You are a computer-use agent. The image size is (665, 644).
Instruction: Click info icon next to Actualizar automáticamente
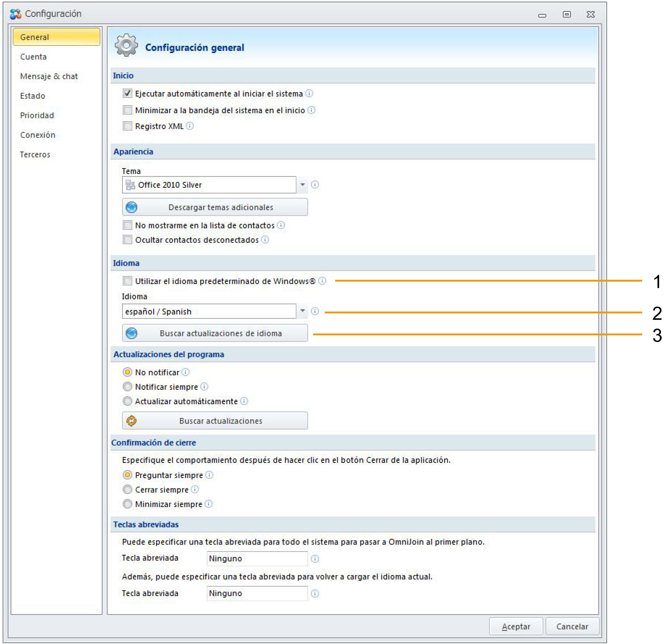[244, 401]
